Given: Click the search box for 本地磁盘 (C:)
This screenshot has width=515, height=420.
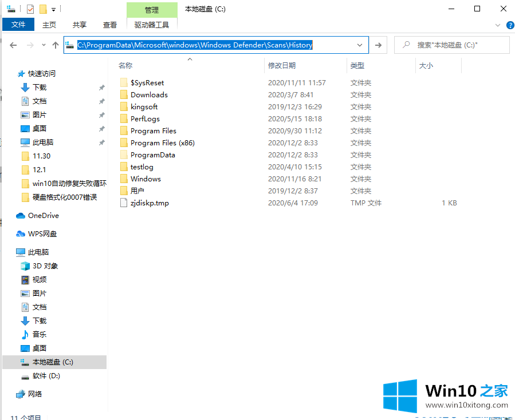Looking at the screenshot, I should [x=451, y=45].
